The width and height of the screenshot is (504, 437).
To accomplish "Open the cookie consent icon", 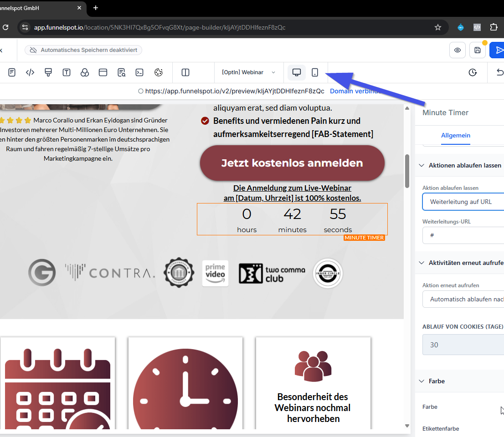I will pyautogui.click(x=159, y=72).
